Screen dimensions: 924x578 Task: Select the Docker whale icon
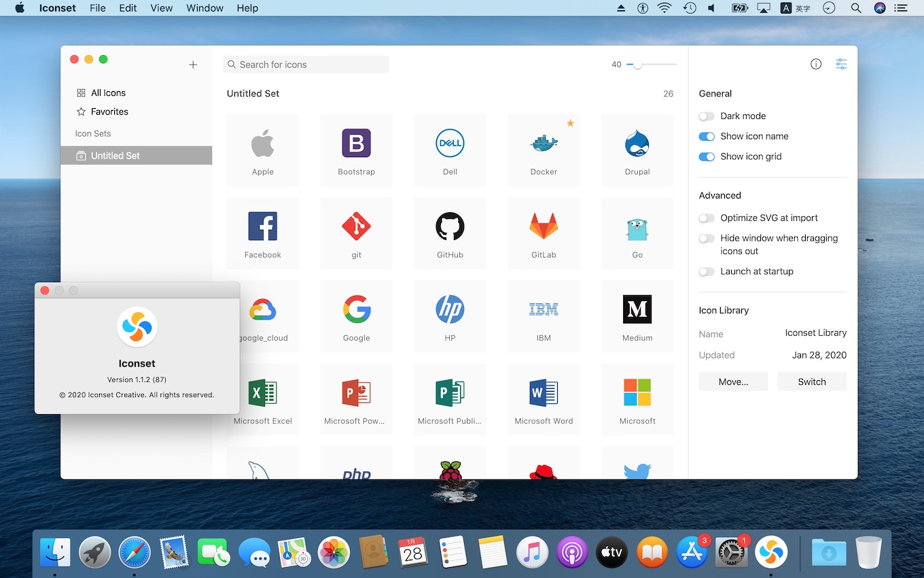click(544, 143)
